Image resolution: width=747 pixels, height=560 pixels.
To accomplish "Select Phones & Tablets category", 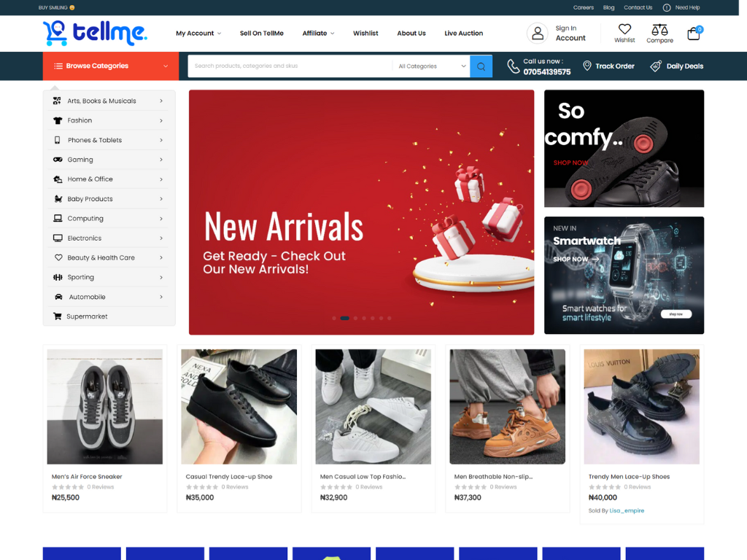I will point(95,140).
